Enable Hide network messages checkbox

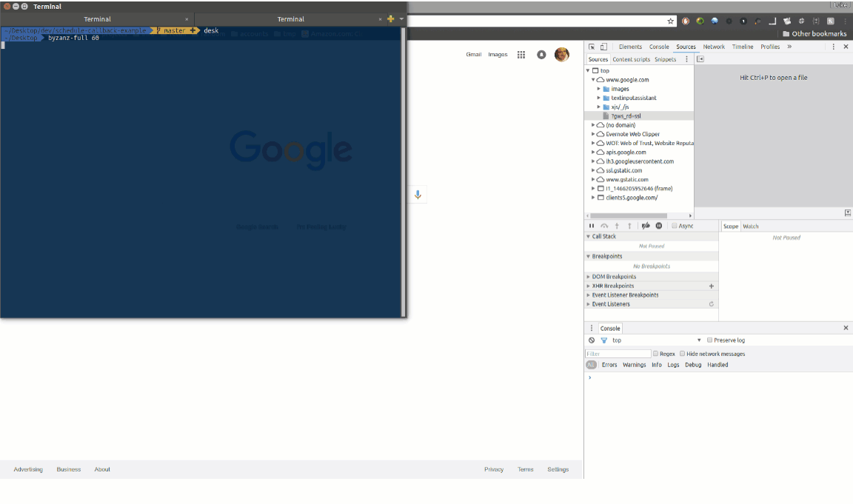point(682,354)
